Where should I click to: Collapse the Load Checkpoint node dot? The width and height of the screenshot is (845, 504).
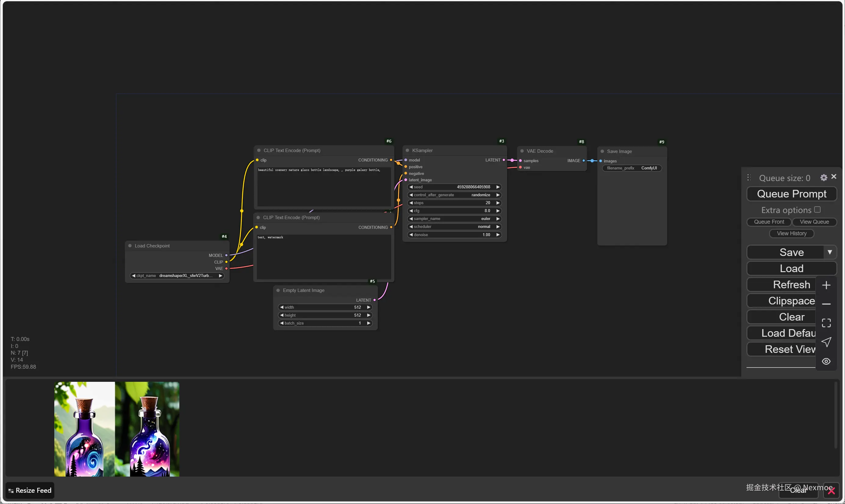(x=130, y=246)
